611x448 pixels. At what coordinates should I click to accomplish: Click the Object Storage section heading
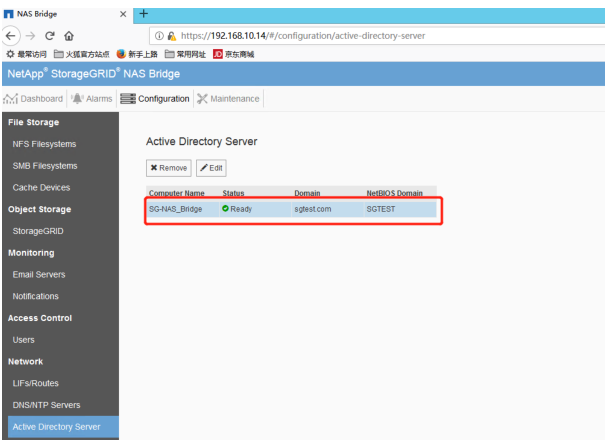pos(39,210)
